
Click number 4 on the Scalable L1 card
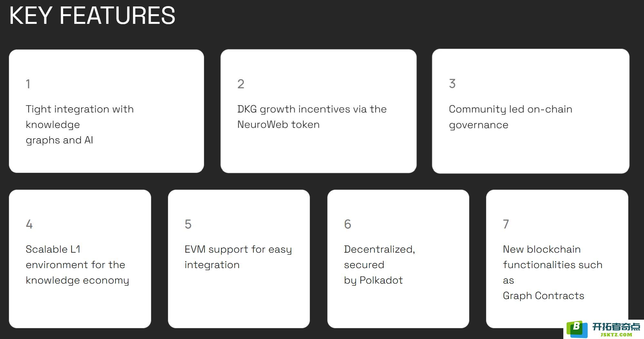click(x=29, y=224)
